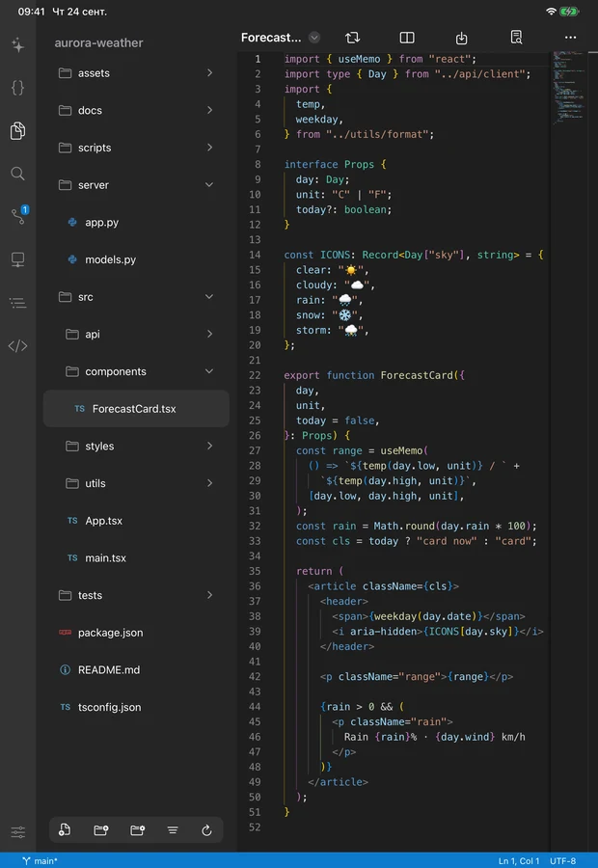Viewport: 598px width, 868px height.
Task: Open the remote monitor icon in sidebar
Action: click(17, 259)
